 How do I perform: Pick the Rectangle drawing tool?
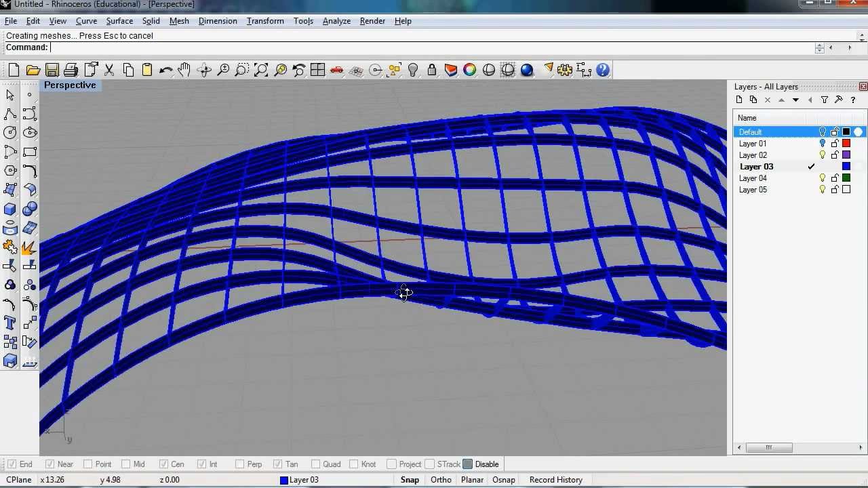coord(30,152)
